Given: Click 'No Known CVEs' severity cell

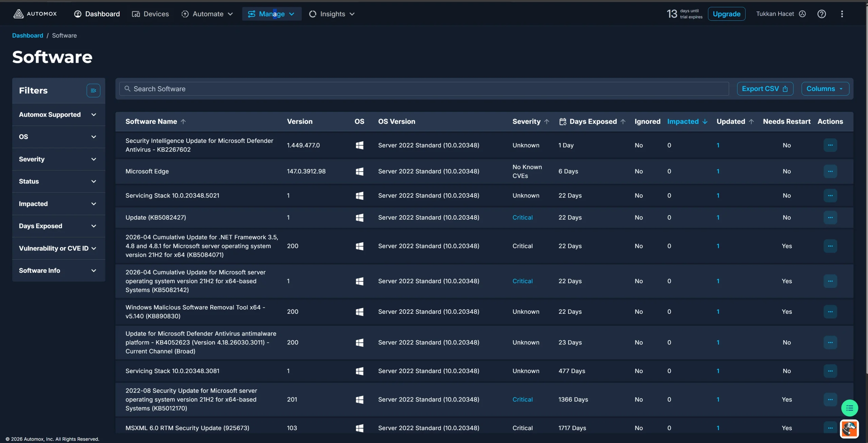Looking at the screenshot, I should pos(527,171).
